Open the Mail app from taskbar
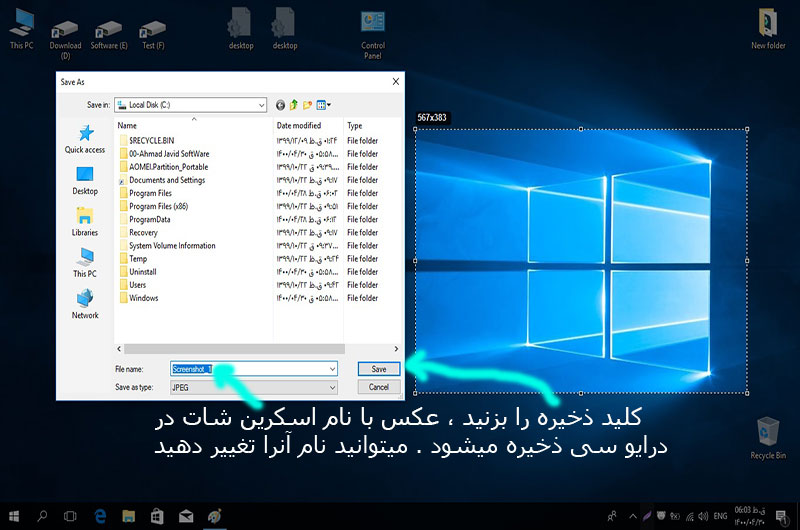 pyautogui.click(x=186, y=516)
